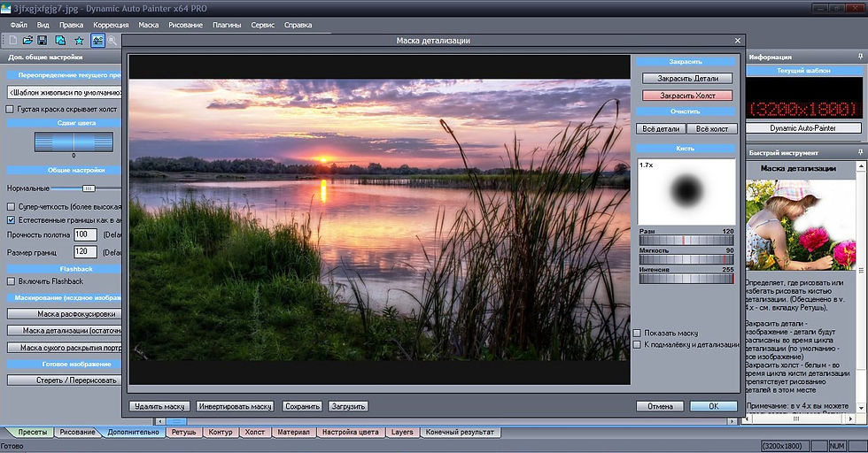Open the Файл menu
This screenshot has height=453, width=868.
[19, 25]
